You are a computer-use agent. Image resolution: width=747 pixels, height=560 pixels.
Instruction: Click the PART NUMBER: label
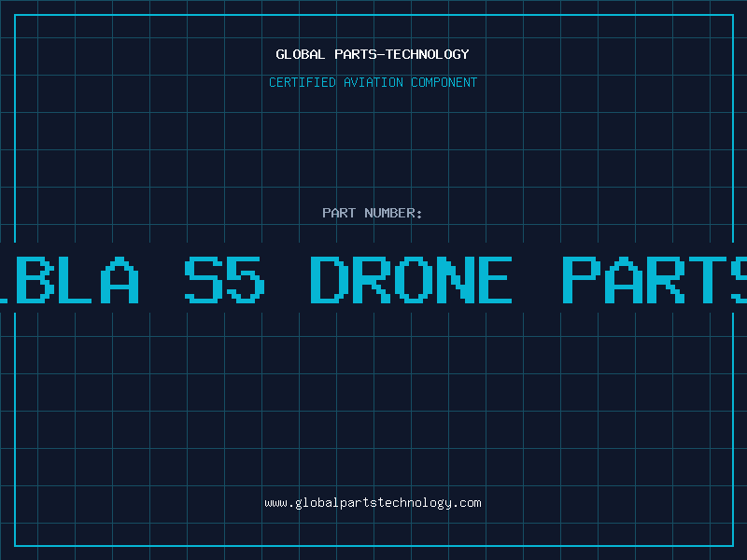(x=373, y=213)
